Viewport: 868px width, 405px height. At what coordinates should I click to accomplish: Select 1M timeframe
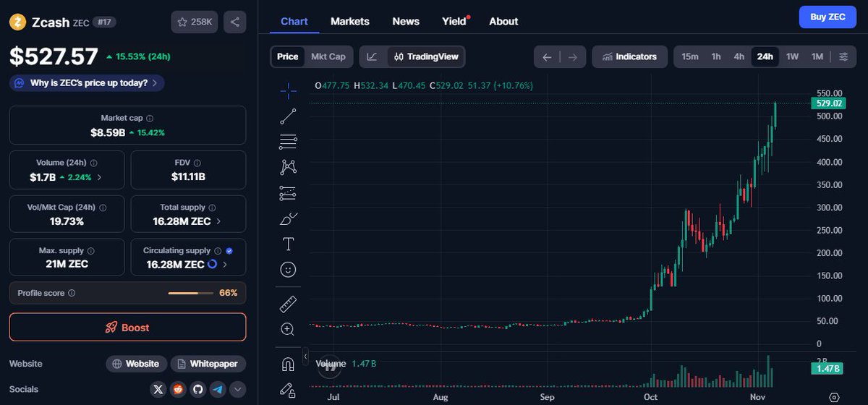[x=817, y=56]
